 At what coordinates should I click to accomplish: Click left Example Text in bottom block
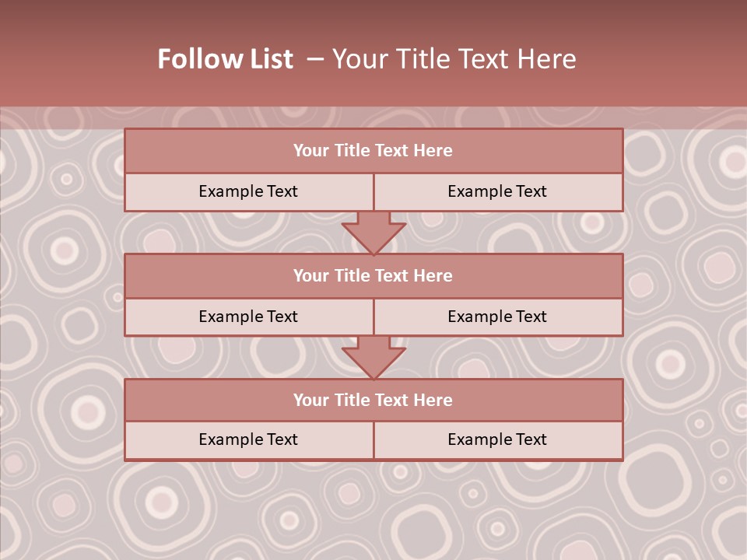(x=248, y=440)
